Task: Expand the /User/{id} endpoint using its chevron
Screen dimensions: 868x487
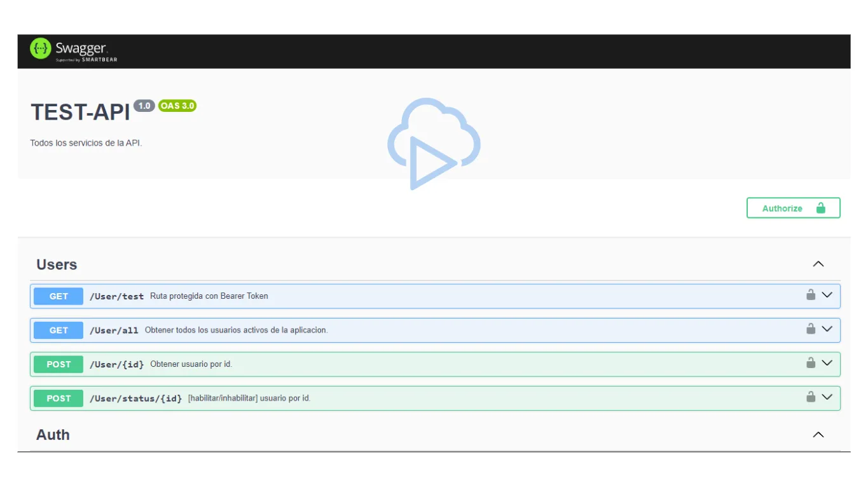Action: pos(827,363)
